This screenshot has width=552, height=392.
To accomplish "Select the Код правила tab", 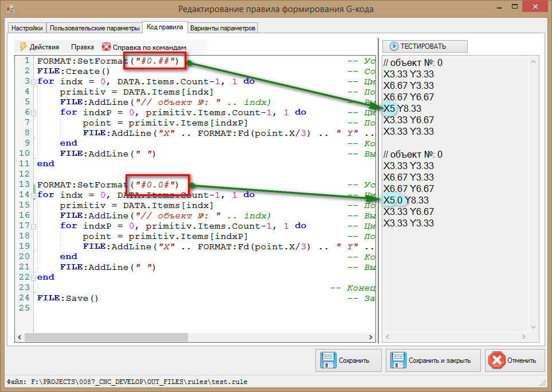I will (x=165, y=27).
